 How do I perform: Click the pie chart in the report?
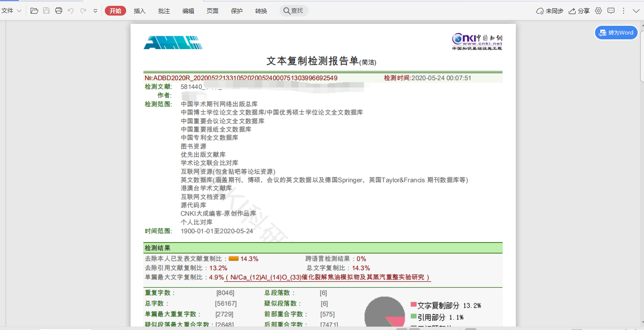pyautogui.click(x=384, y=312)
